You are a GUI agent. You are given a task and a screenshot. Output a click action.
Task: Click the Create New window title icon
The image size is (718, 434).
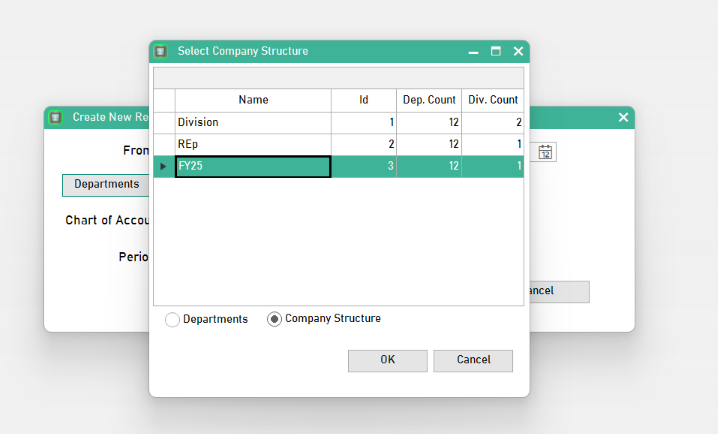[56, 117]
